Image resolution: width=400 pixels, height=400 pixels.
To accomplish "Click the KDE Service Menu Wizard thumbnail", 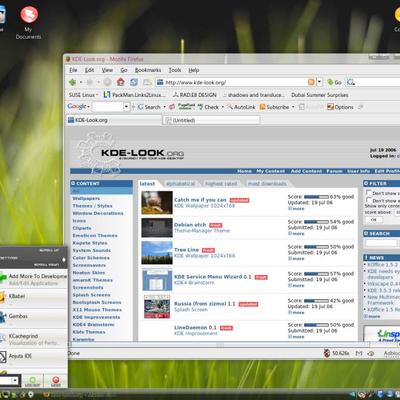I will (x=157, y=280).
